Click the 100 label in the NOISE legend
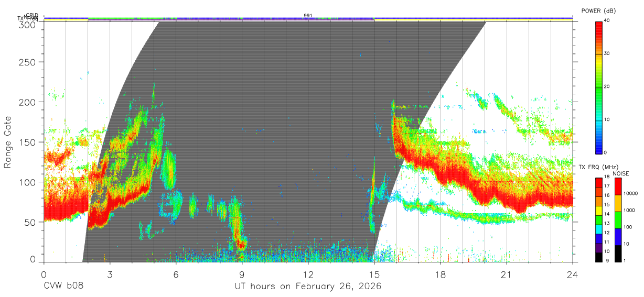The image size is (644, 297). [x=628, y=227]
